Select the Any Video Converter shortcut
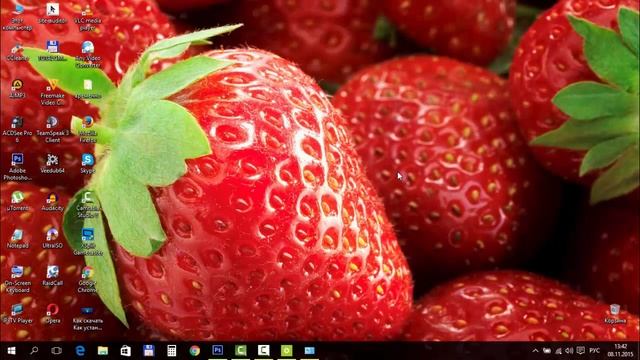 [87, 54]
